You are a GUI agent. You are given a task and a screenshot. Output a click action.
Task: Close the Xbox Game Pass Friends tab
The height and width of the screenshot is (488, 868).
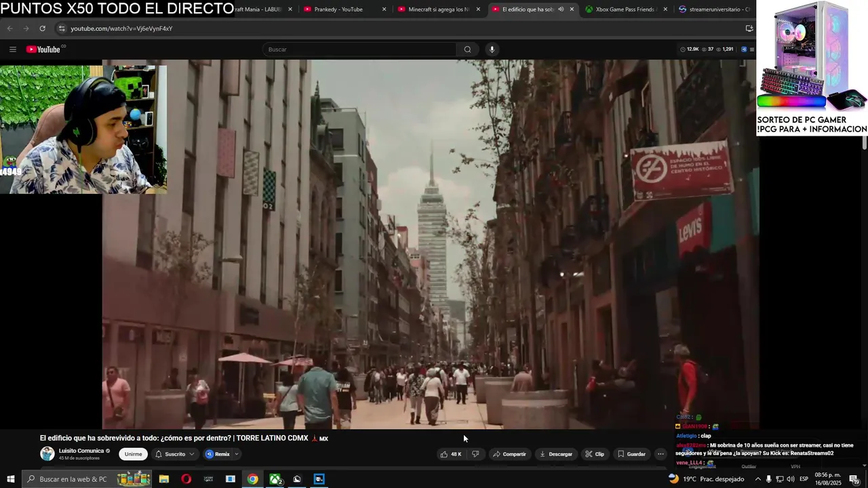665,9
